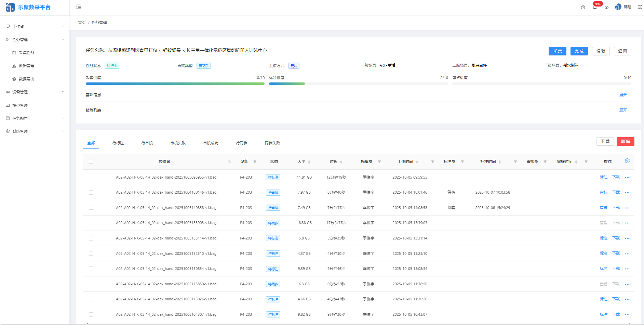The image size is (644, 325).
Task: Click the 采集任务 calendar icon in sidebar
Action: pyautogui.click(x=14, y=52)
